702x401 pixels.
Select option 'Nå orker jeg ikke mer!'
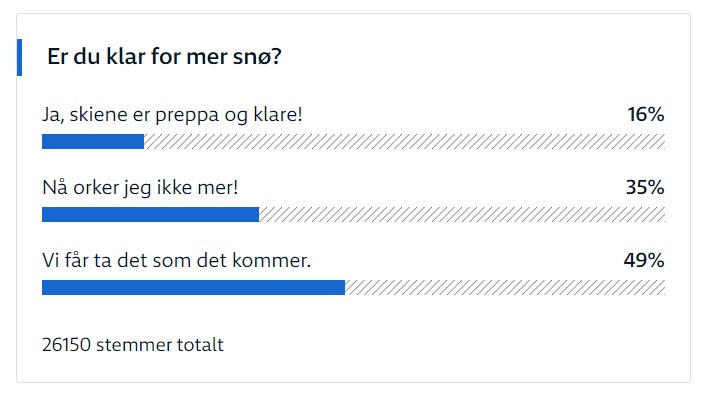click(140, 188)
